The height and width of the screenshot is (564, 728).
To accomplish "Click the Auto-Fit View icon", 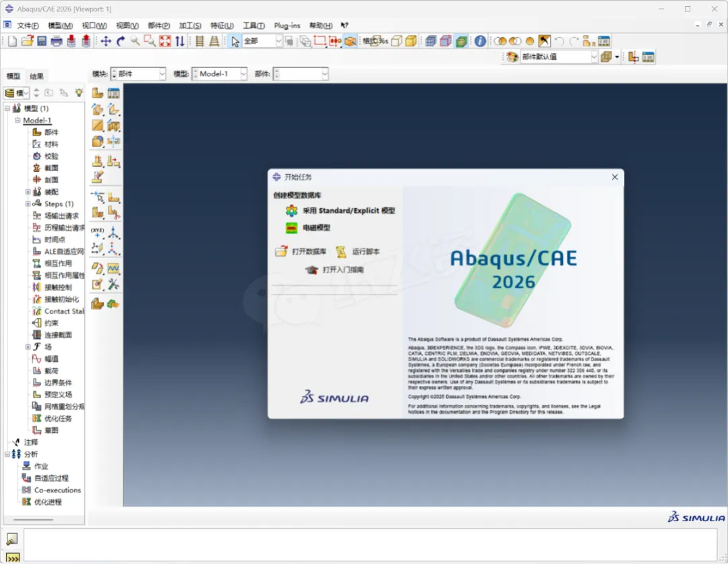I will point(165,41).
